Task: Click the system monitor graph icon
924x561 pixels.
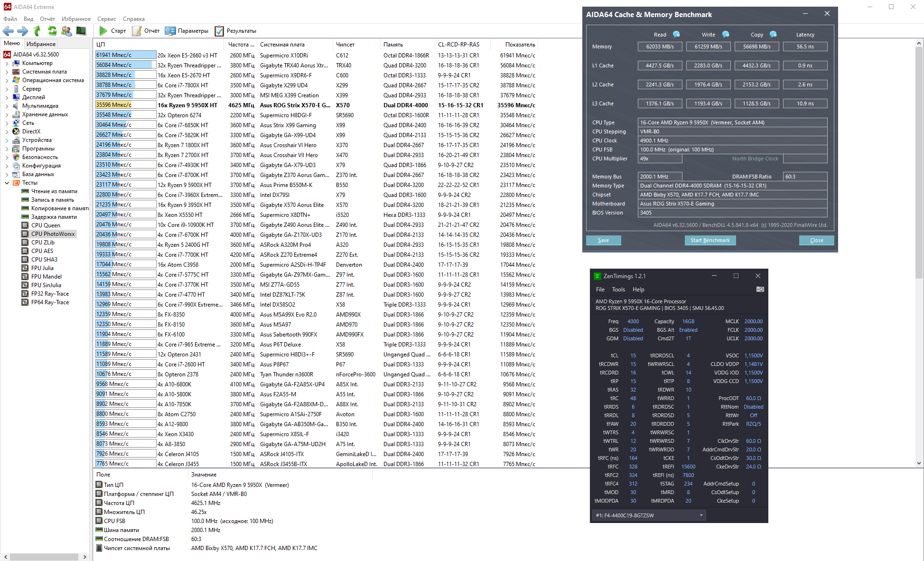Action: (81, 31)
